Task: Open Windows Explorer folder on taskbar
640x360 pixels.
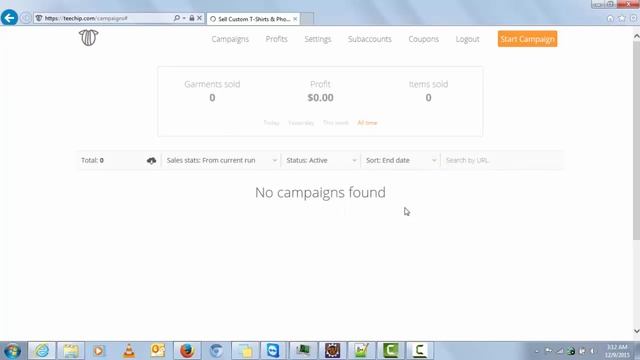Action: 71,351
